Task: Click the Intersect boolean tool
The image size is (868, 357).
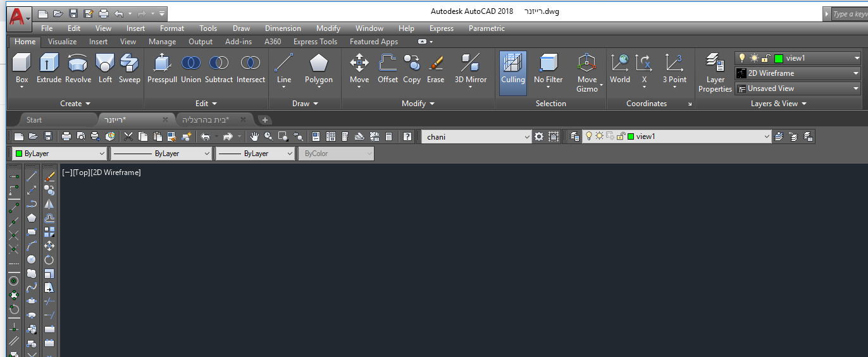Action: coord(251,68)
